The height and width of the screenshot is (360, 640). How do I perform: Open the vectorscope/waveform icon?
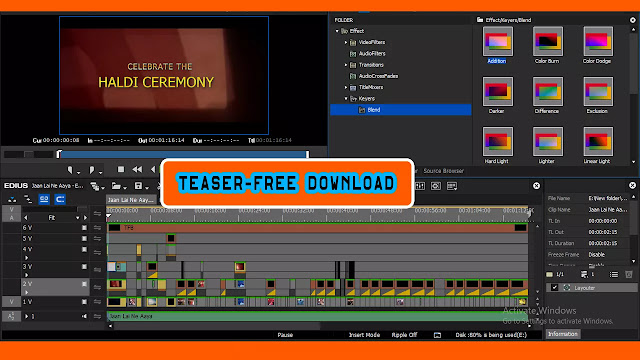[436, 186]
